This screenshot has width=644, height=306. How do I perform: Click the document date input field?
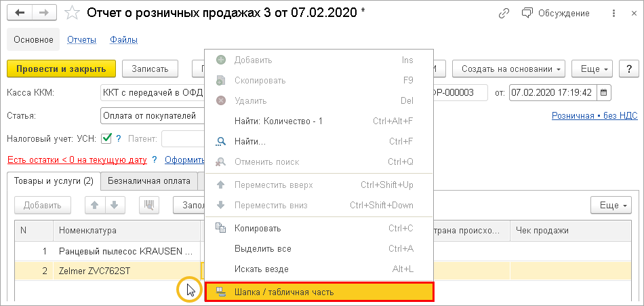(x=552, y=92)
